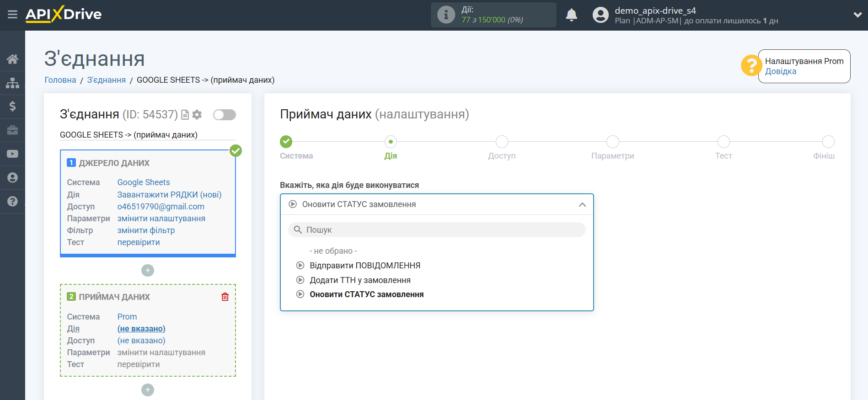The height and width of the screenshot is (400, 868).
Task: Add a block between source and receiver
Action: [x=148, y=271]
